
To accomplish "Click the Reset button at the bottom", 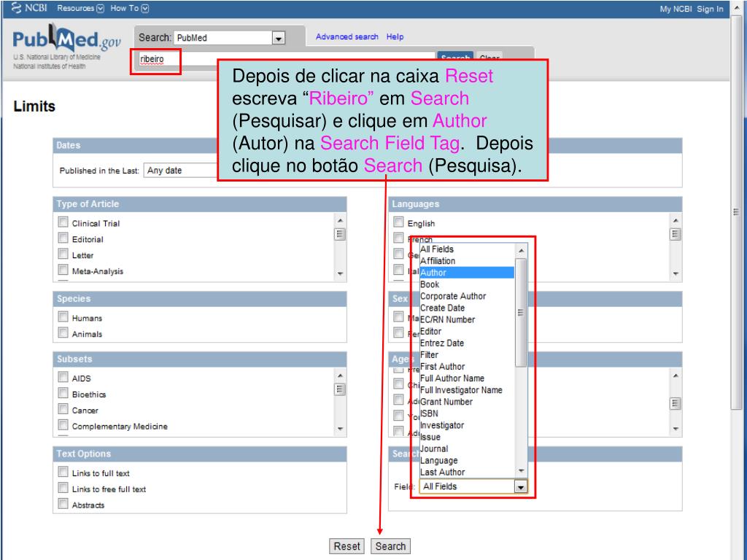I will click(x=347, y=546).
